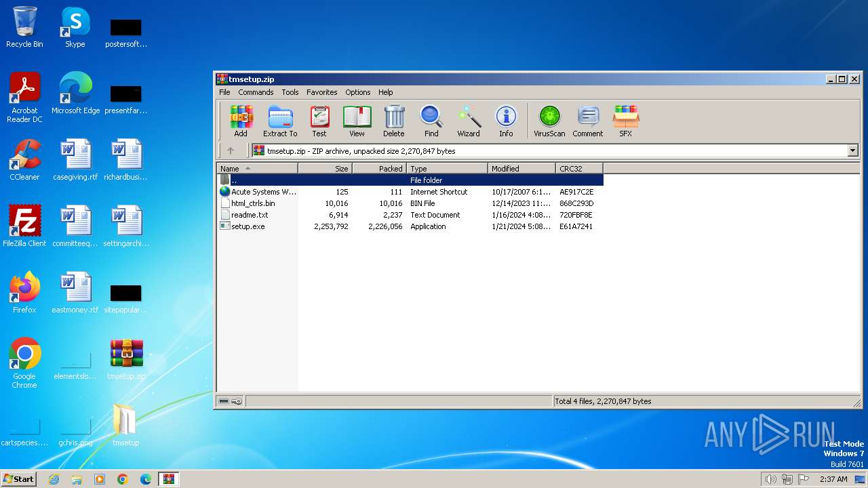Open the Windows Start button
Viewport: 868px width, 488px height.
coord(19,479)
